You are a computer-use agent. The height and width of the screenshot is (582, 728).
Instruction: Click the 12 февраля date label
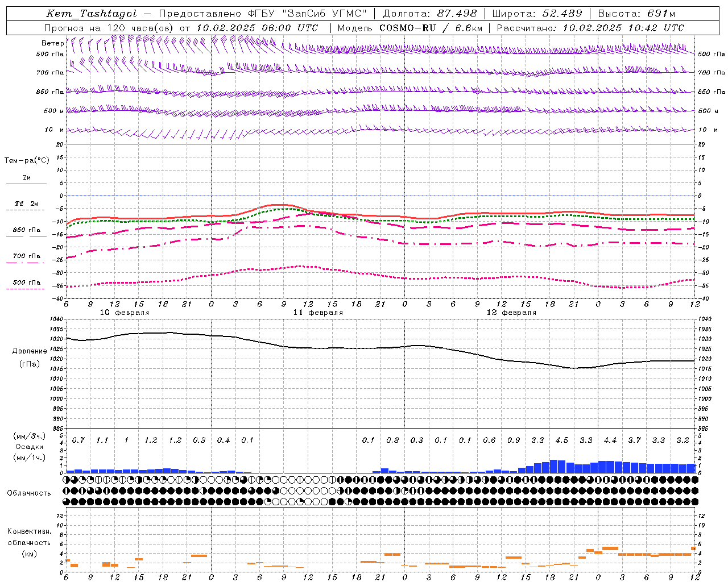[511, 313]
